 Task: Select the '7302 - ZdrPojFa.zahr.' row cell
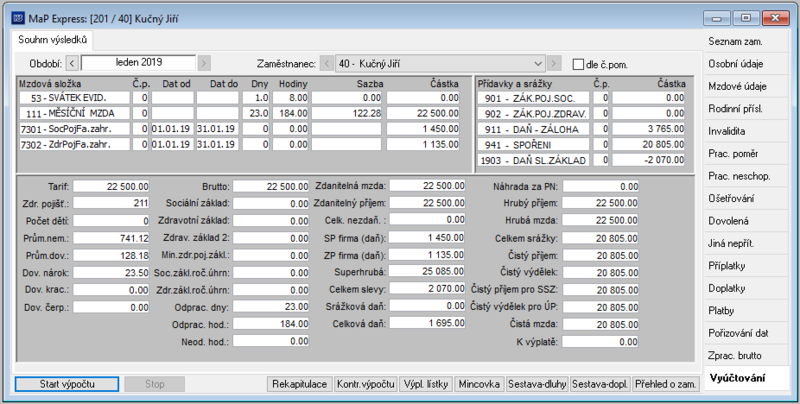pos(75,144)
